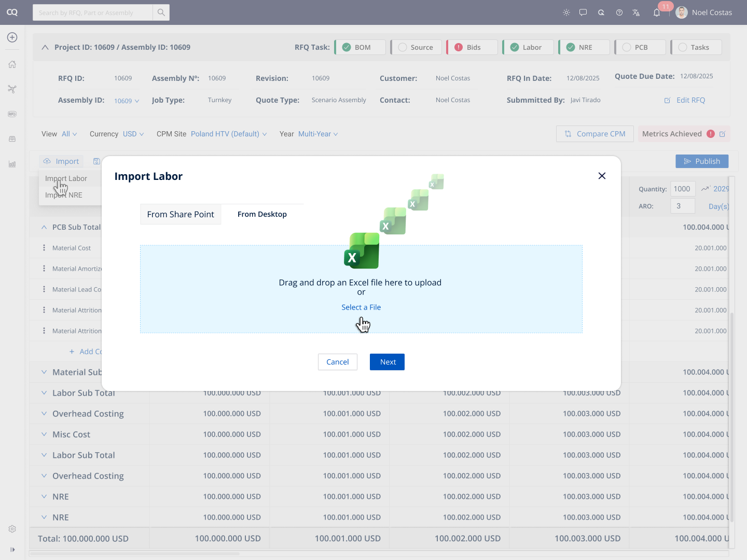Expand the Overhead Costing row below Misc Cost

[44, 476]
